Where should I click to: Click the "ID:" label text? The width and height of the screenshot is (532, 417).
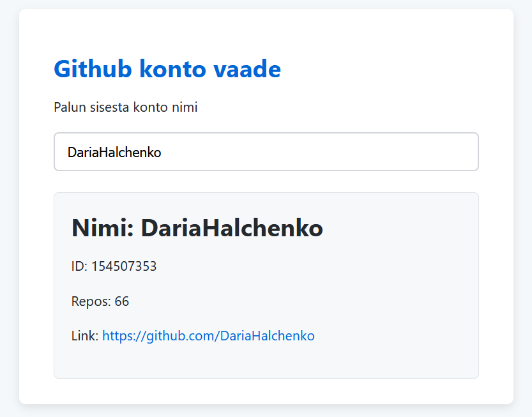click(79, 266)
